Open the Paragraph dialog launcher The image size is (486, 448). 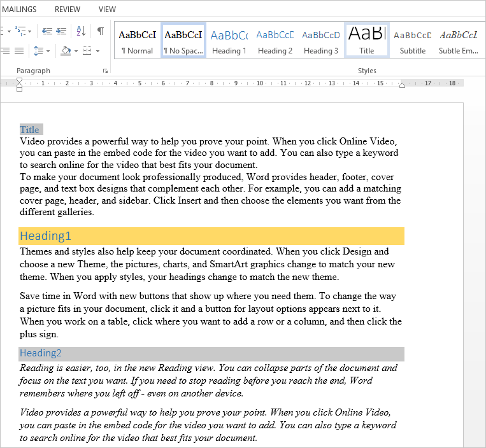tap(105, 71)
